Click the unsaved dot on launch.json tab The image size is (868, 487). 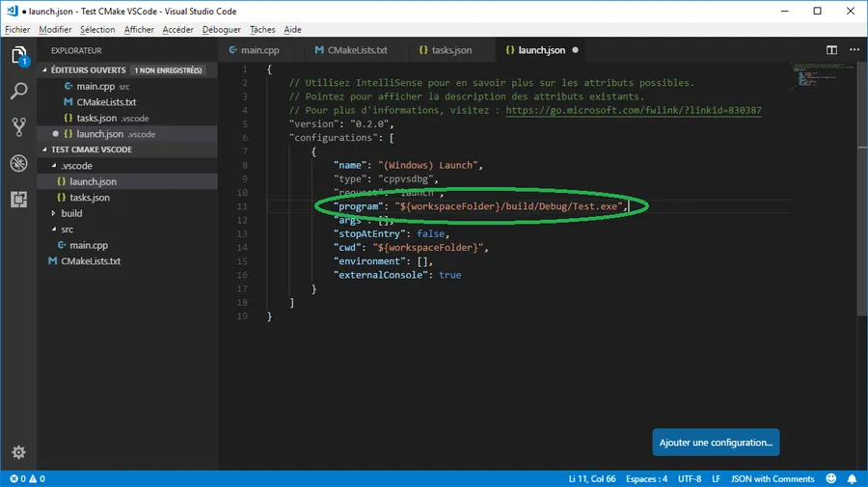[x=575, y=50]
